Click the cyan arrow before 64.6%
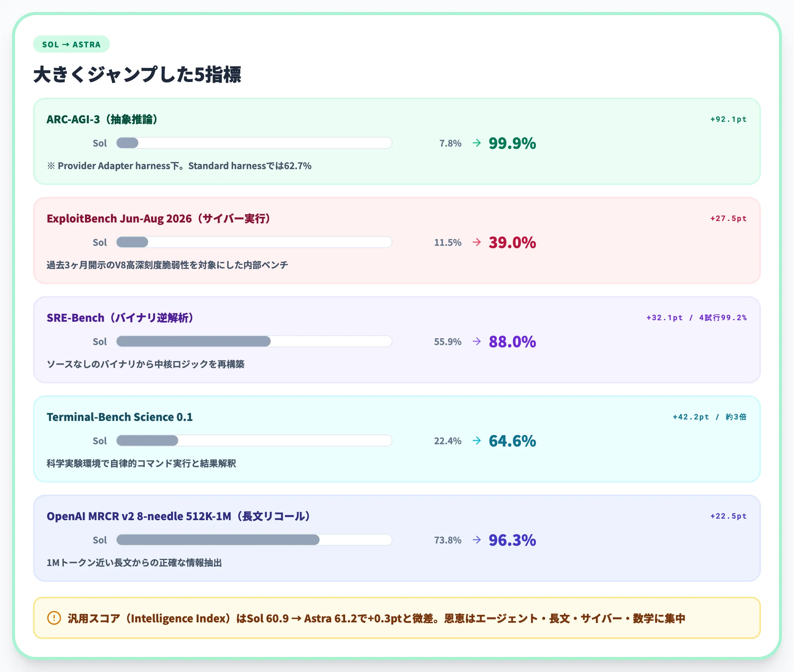794x672 pixels. pos(476,440)
